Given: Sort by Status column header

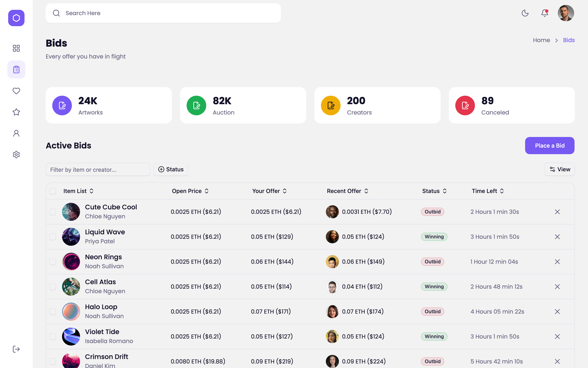Looking at the screenshot, I should click(x=434, y=191).
